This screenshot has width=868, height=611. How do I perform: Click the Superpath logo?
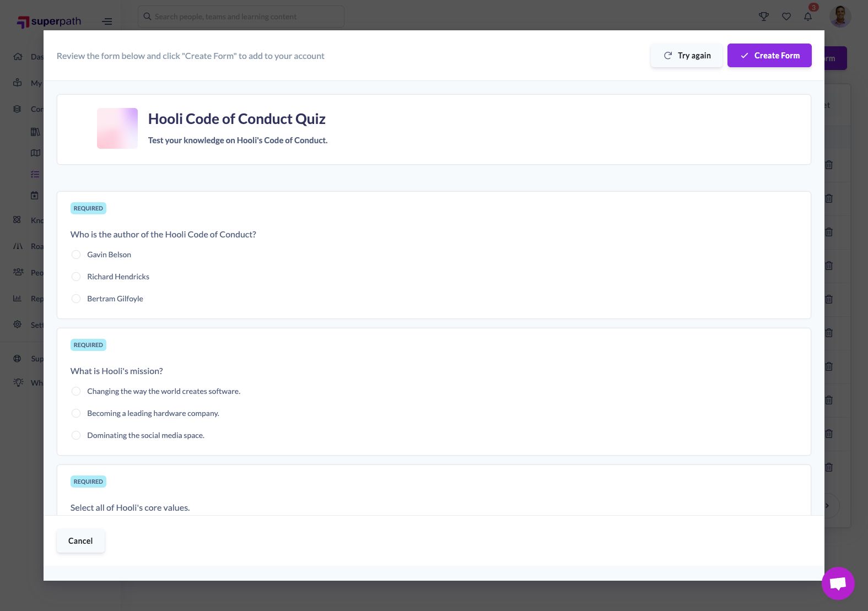50,21
